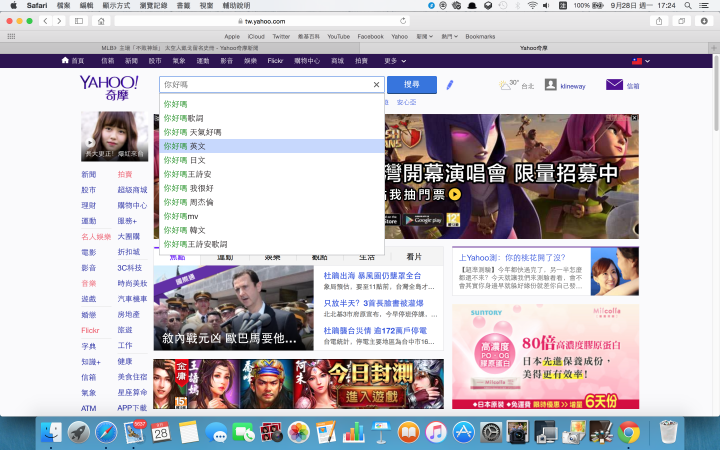Viewport: 720px width, 450px height.
Task: Open the 檔案 menu
Action: (x=63, y=6)
